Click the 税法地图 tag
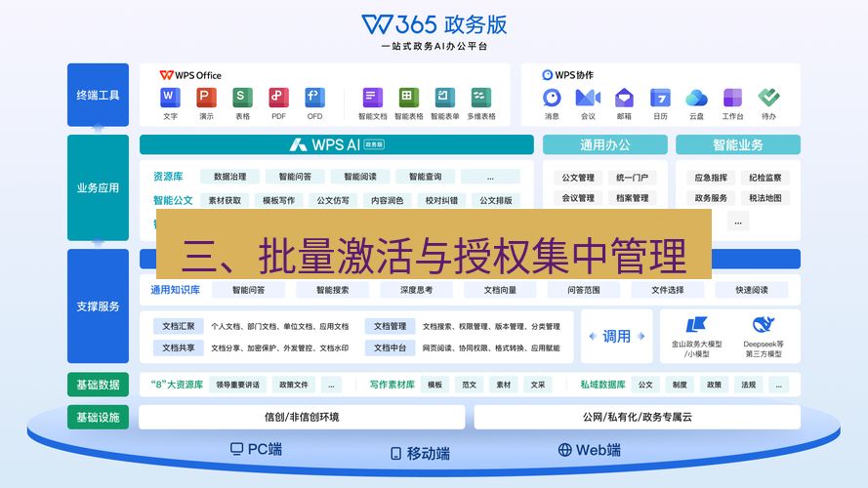This screenshot has width=868, height=488. tap(765, 198)
